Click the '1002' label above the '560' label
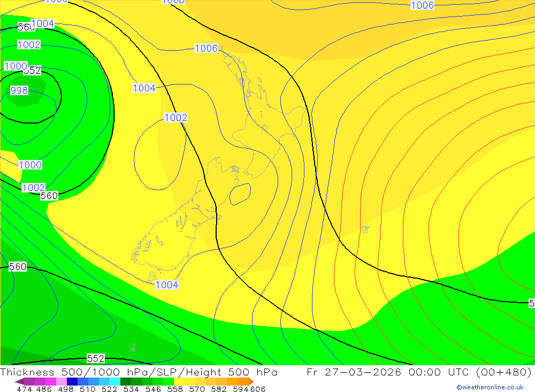The height and width of the screenshot is (392, 535). pyautogui.click(x=33, y=188)
